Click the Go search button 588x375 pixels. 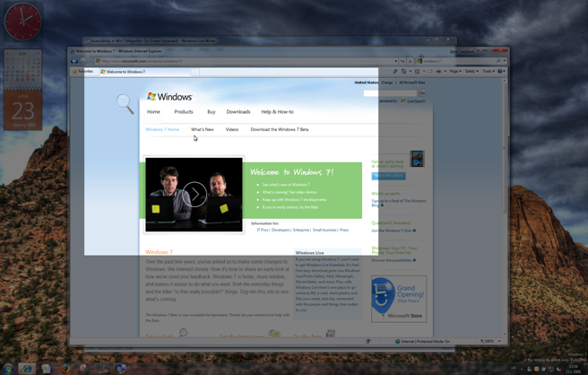(x=422, y=92)
